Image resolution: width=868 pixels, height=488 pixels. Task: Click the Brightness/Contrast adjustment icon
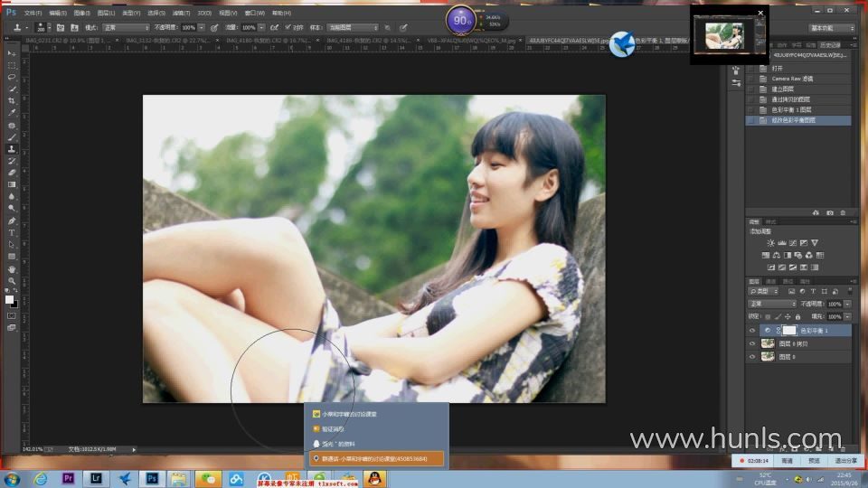pyautogui.click(x=770, y=243)
